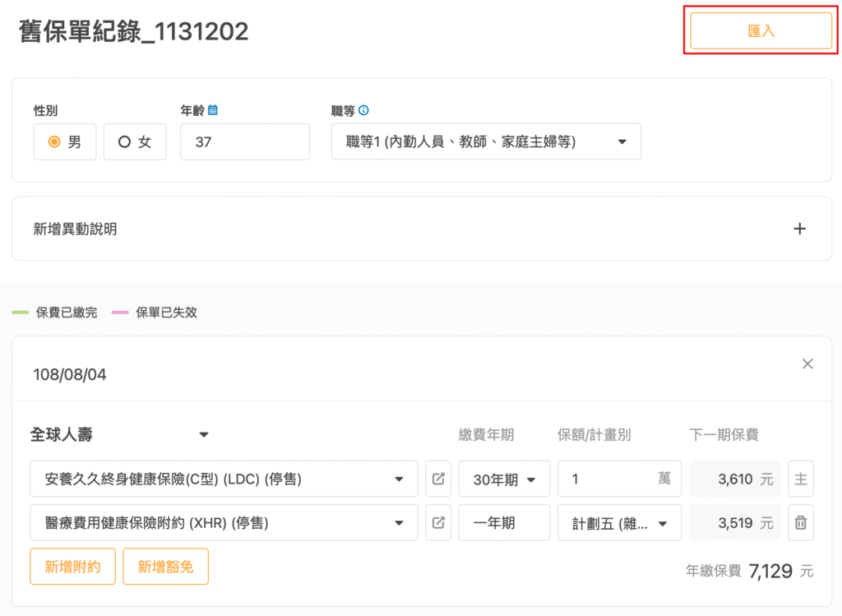The width and height of the screenshot is (842, 616).
Task: Open external link for 安養久久終身健康保險
Action: [x=438, y=479]
